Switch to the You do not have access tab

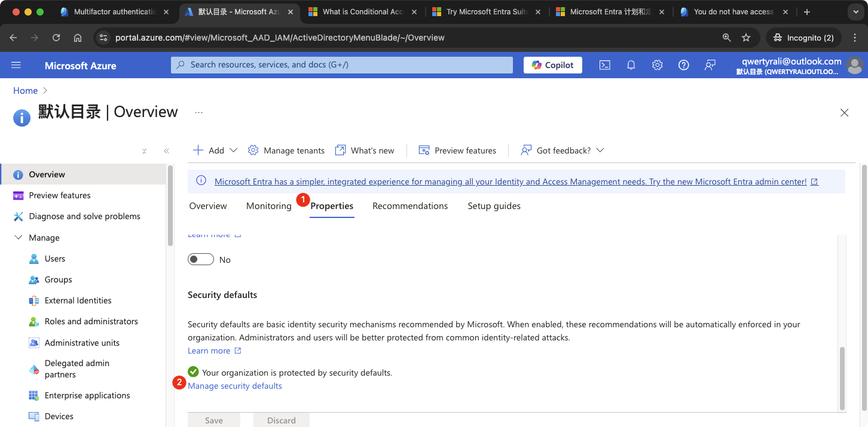[x=733, y=12]
